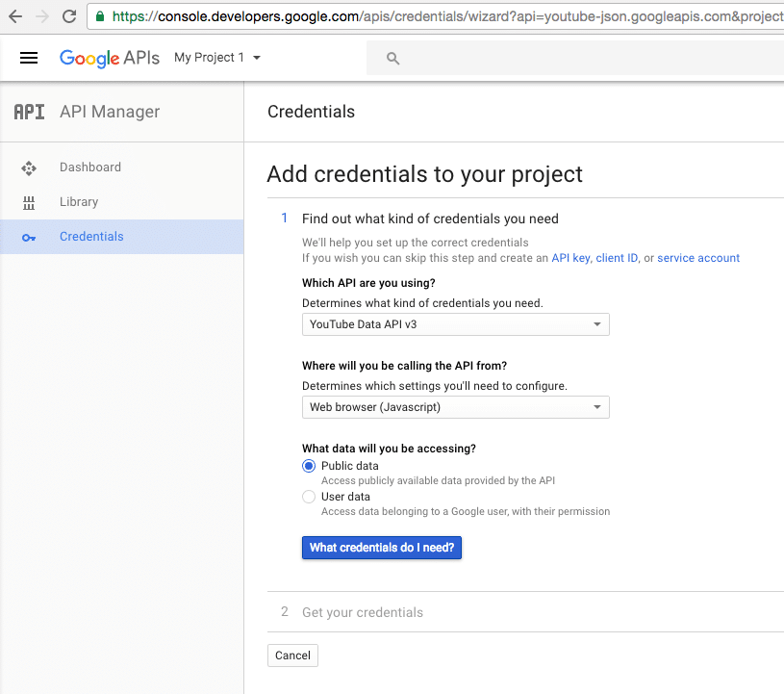The image size is (784, 694).
Task: Click the Credentials page title
Action: (311, 112)
